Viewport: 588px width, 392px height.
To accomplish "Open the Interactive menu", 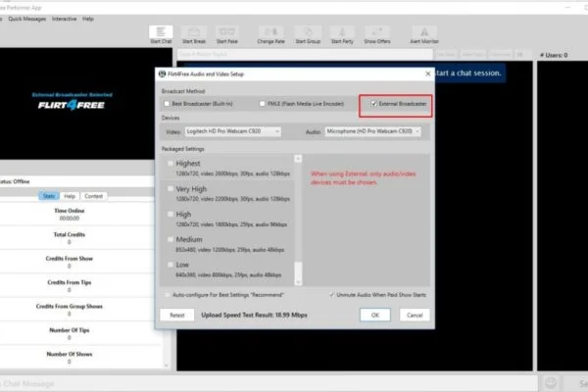I will tap(64, 19).
